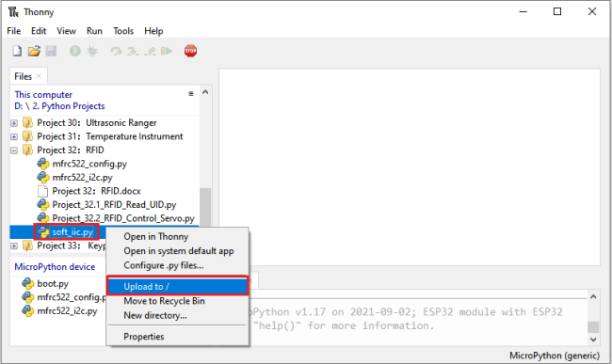This screenshot has width=612, height=364.
Task: Open the Edit menu
Action: (39, 31)
